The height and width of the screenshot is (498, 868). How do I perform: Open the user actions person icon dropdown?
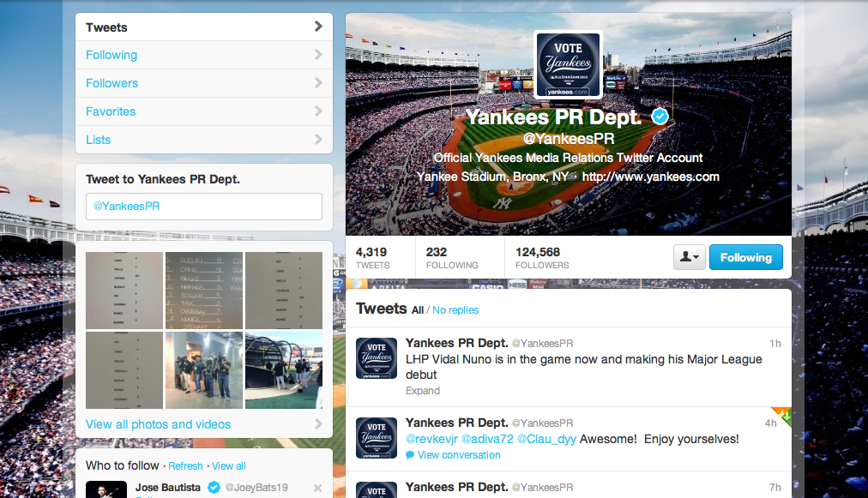pos(690,257)
